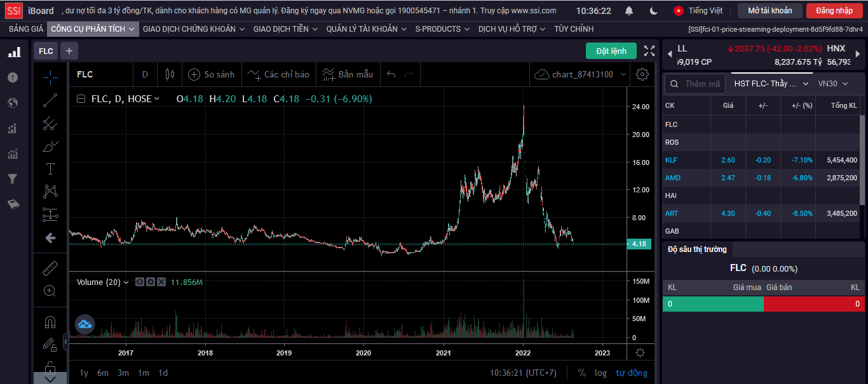Screen dimensions: 868x384
Task: Select the trend line drawing tool
Action: [x=50, y=100]
